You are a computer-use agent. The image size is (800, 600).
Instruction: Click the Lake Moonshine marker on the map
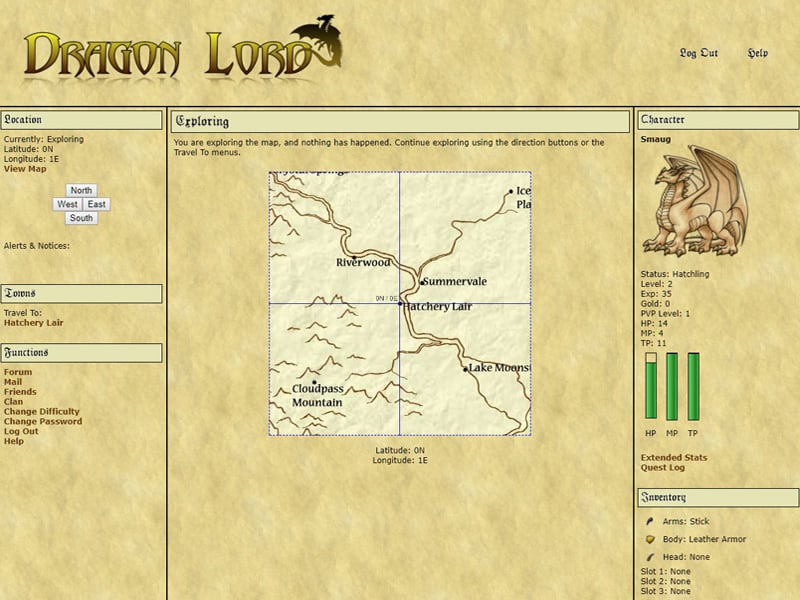tap(466, 370)
